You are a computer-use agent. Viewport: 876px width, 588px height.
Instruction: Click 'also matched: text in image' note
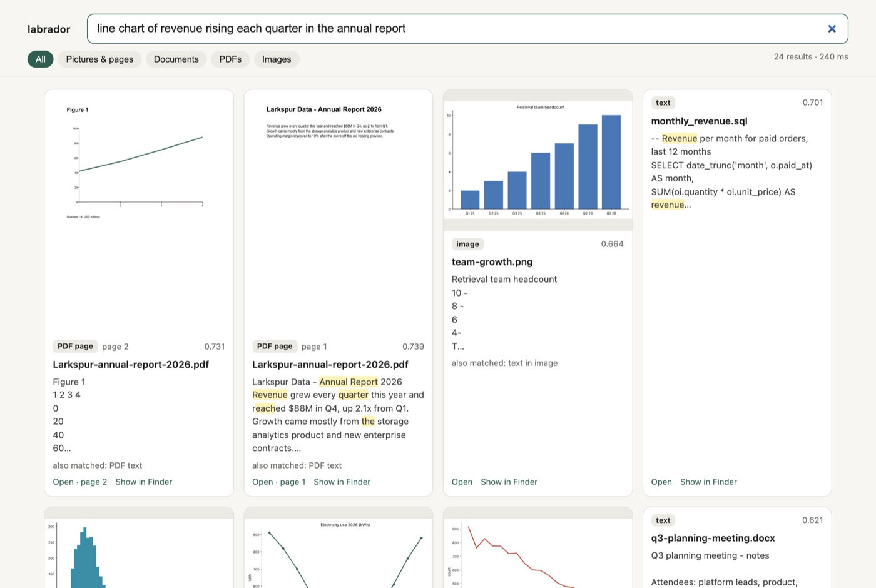(x=504, y=363)
